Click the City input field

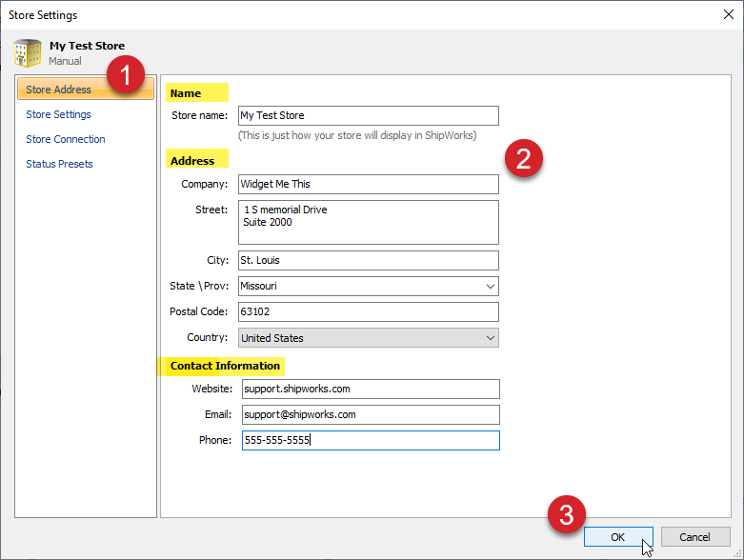point(369,260)
